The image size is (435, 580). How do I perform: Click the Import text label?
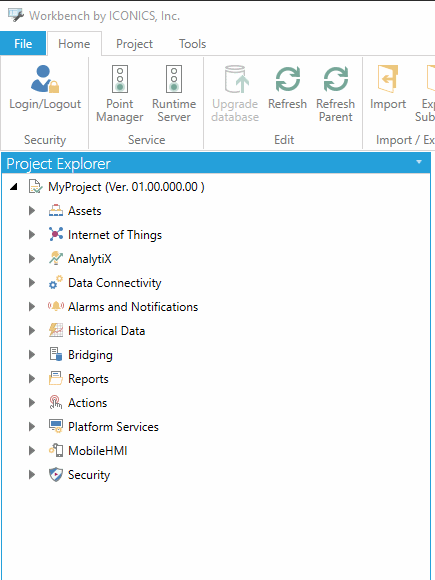pyautogui.click(x=388, y=104)
